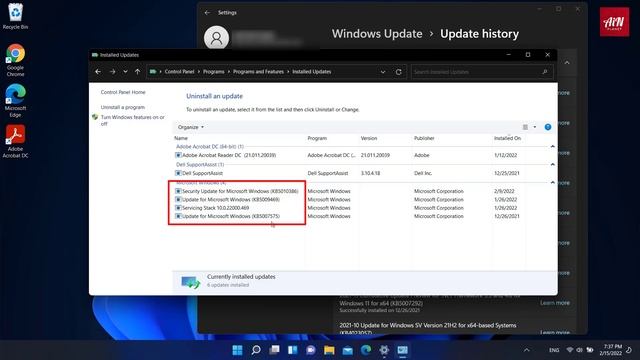Click Dell Inc. publisher cell
The width and height of the screenshot is (640, 360).
pos(423,173)
